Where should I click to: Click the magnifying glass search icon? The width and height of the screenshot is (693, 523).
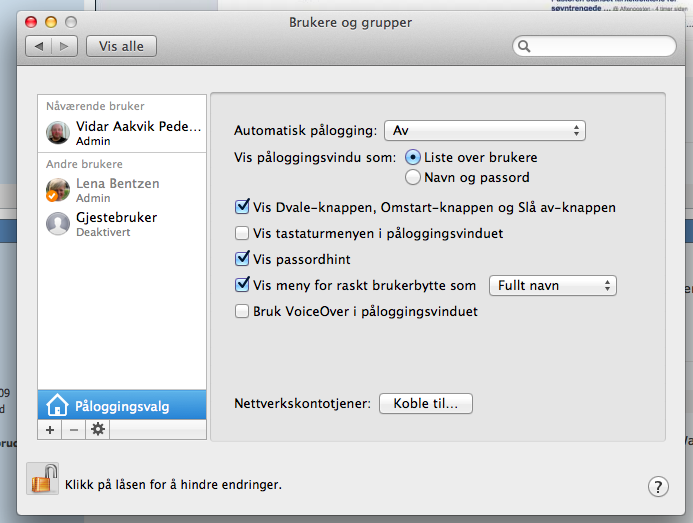pyautogui.click(x=524, y=46)
